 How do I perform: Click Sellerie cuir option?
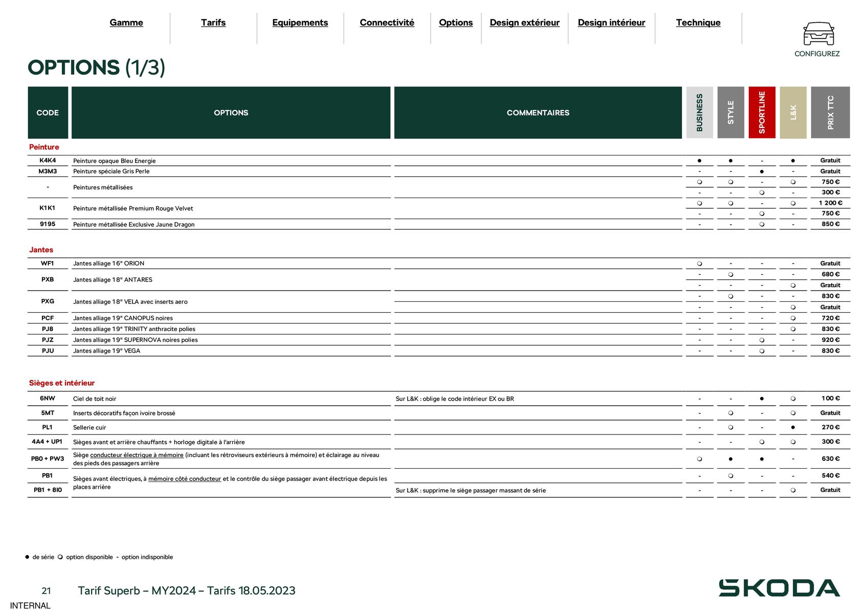point(90,428)
